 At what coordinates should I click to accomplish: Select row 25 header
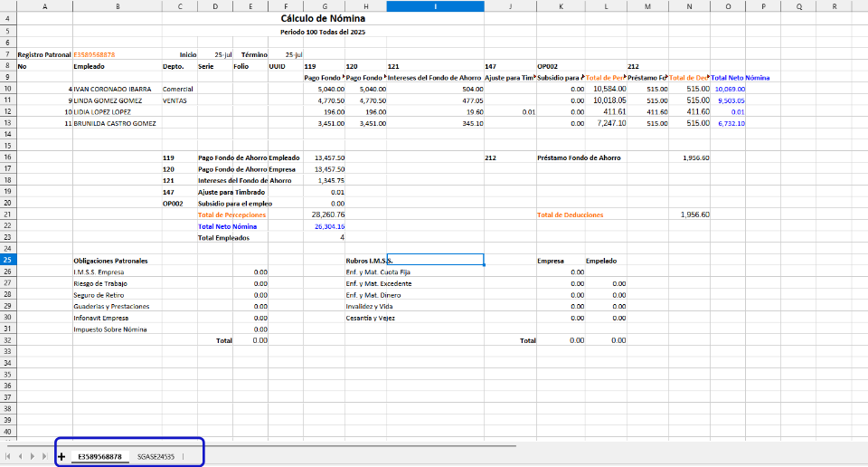[8, 260]
